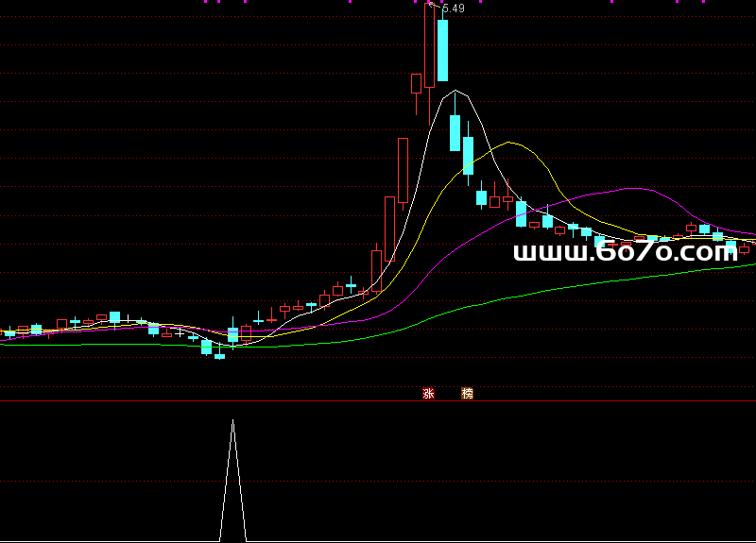
Task: Click the peak of the white moving average
Action: click(x=456, y=92)
